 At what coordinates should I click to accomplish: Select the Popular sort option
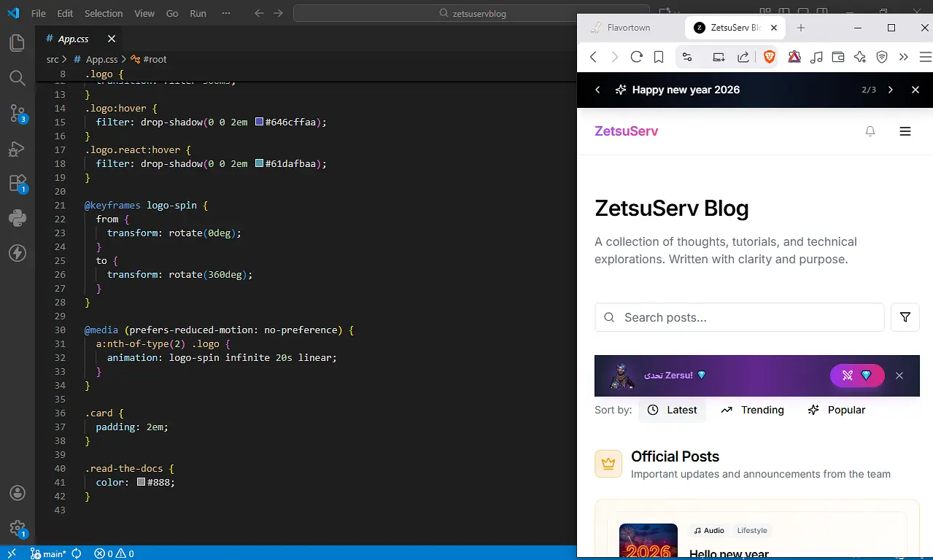coord(836,410)
